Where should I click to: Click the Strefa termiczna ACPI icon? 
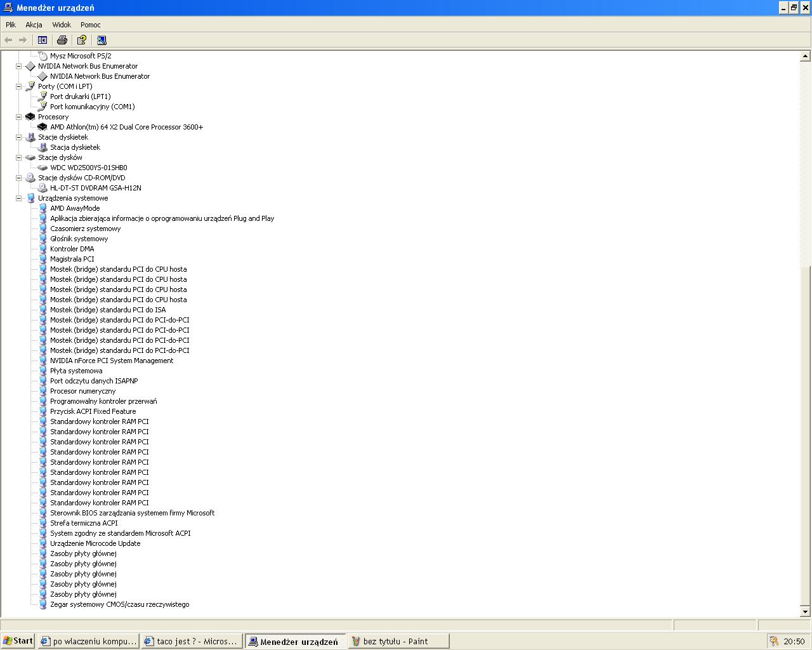(x=43, y=523)
